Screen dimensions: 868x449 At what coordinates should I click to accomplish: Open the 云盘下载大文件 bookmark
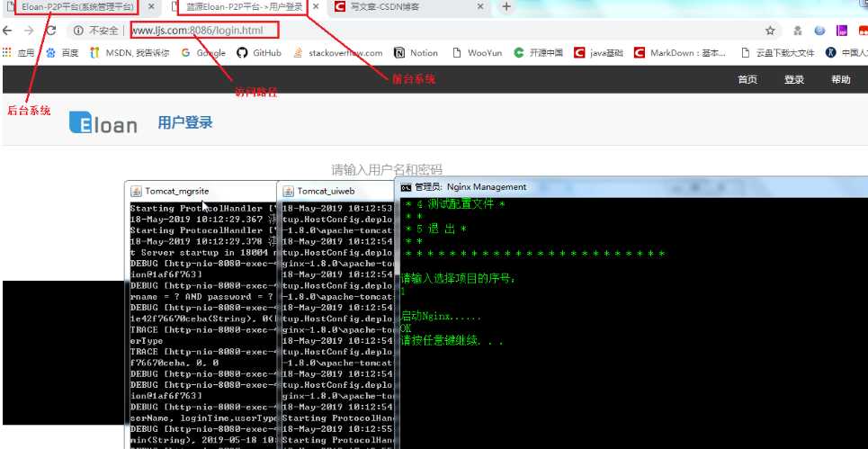point(778,53)
